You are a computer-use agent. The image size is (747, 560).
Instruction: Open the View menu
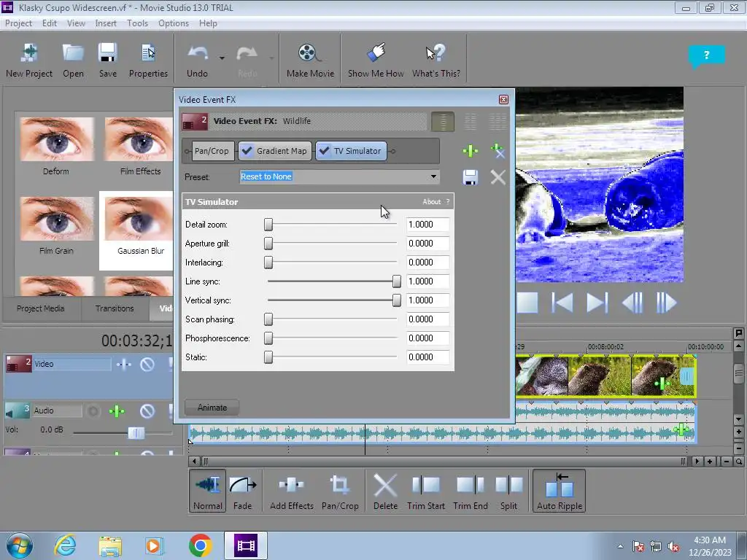click(76, 23)
